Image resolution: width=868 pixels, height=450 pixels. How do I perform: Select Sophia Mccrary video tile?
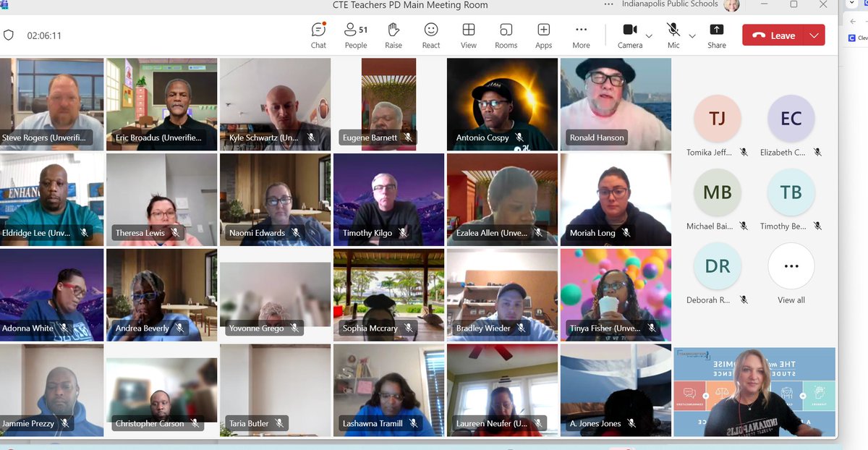388,294
